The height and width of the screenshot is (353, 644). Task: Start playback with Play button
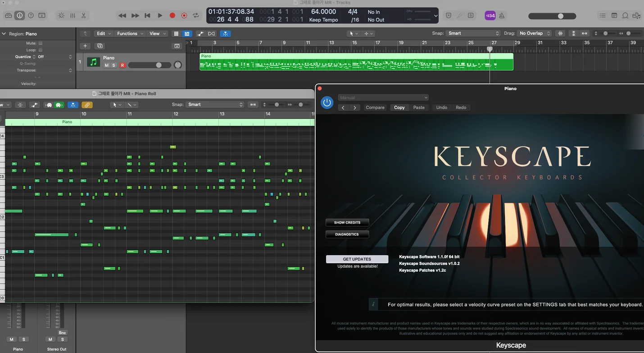click(160, 15)
